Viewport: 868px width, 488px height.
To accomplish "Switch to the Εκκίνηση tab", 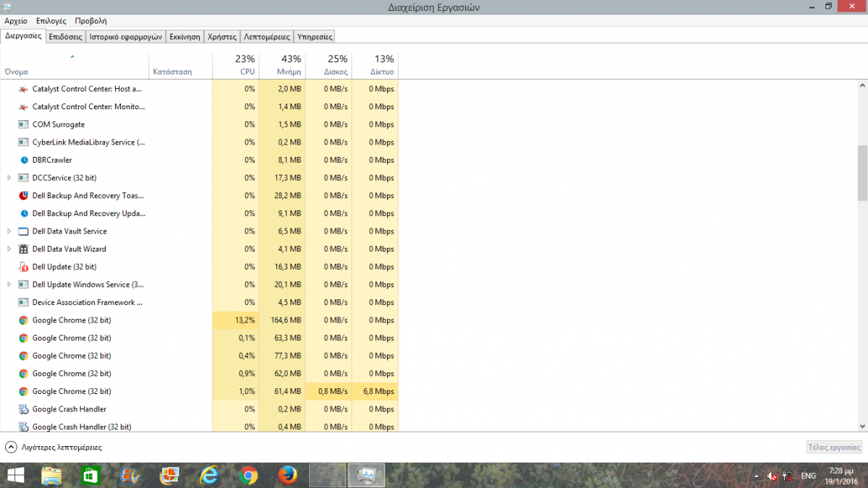I will (x=185, y=36).
